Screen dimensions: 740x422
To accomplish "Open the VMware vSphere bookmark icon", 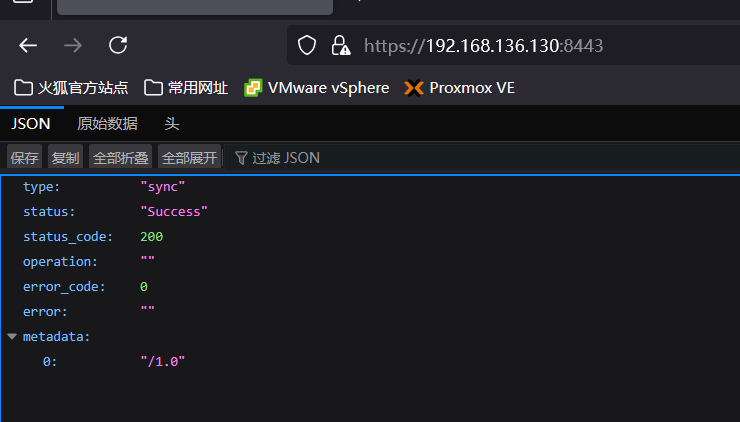I will click(x=253, y=88).
